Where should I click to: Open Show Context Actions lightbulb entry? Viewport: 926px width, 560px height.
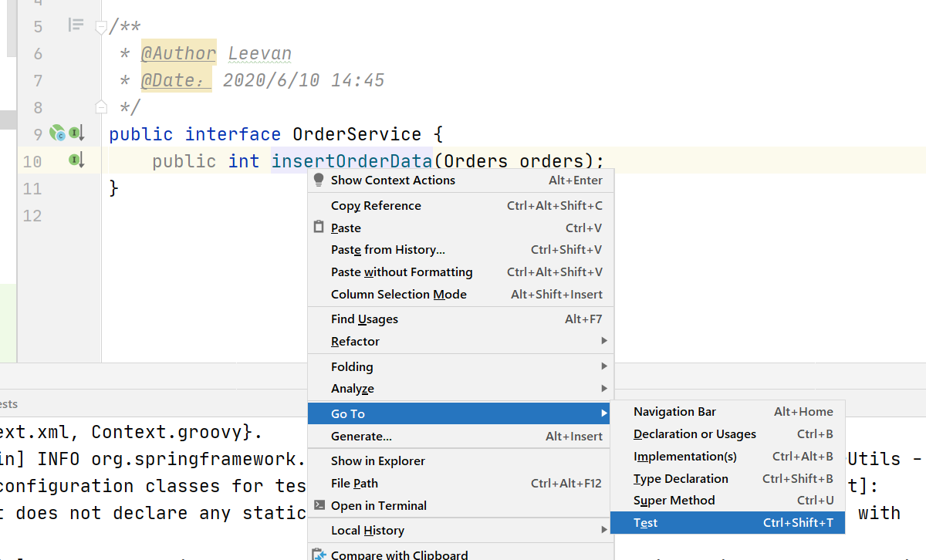coord(461,180)
